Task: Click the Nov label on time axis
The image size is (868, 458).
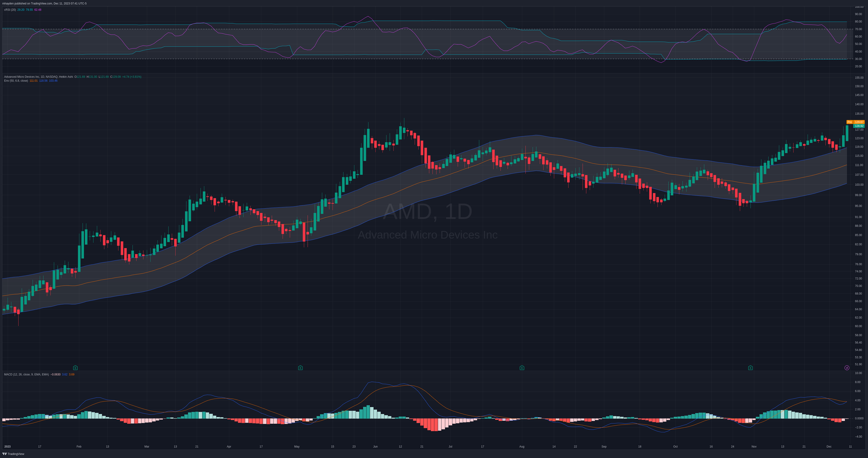Action: tap(754, 446)
